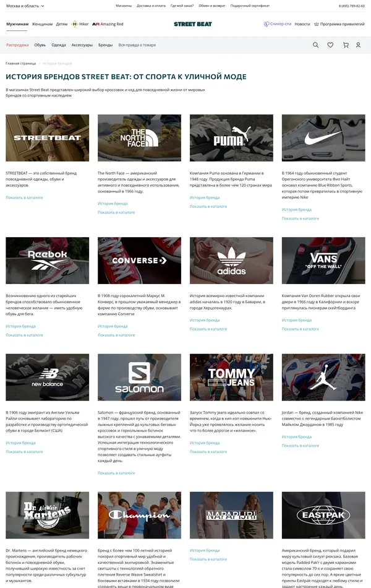Open the Hiker brand icon link
This screenshot has height=588, width=371.
[x=80, y=24]
